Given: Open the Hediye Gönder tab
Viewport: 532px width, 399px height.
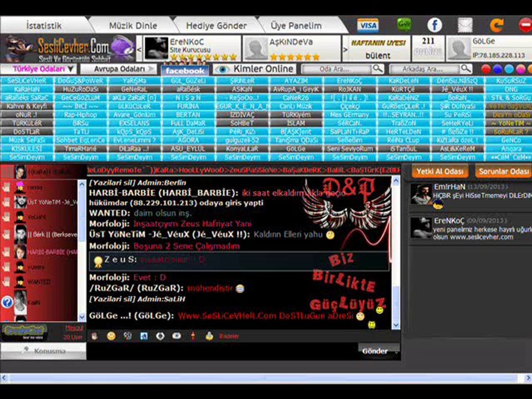Looking at the screenshot, I should coord(217,25).
